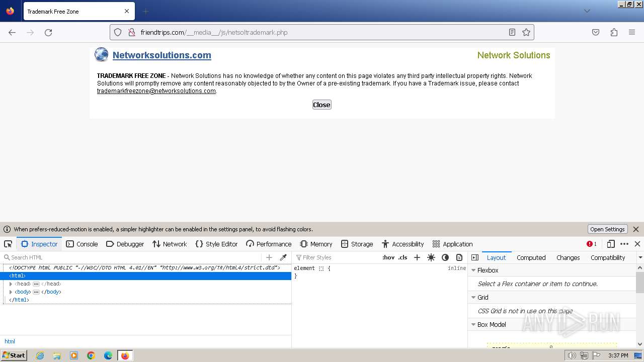Open the Storage tab
This screenshot has width=644, height=362.
coord(357,244)
